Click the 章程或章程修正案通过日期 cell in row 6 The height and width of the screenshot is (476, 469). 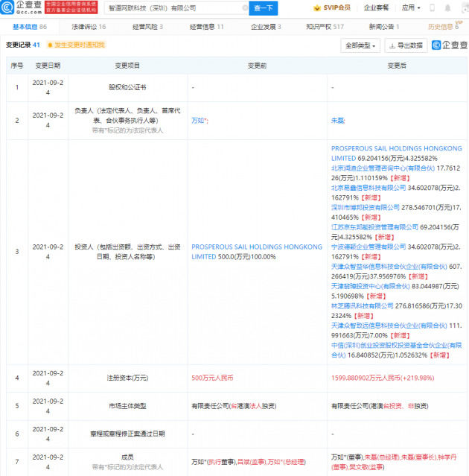coord(127,434)
